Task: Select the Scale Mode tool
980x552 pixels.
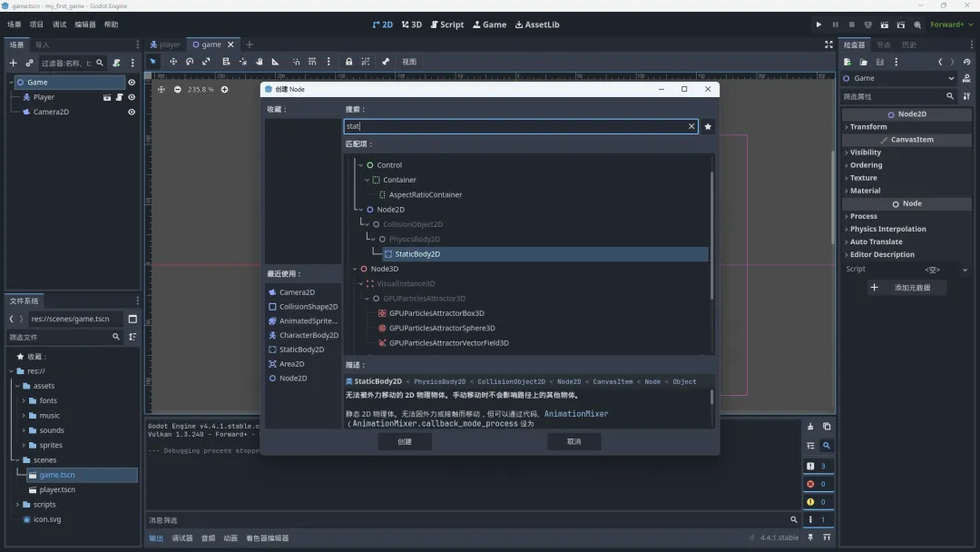Action: point(206,62)
